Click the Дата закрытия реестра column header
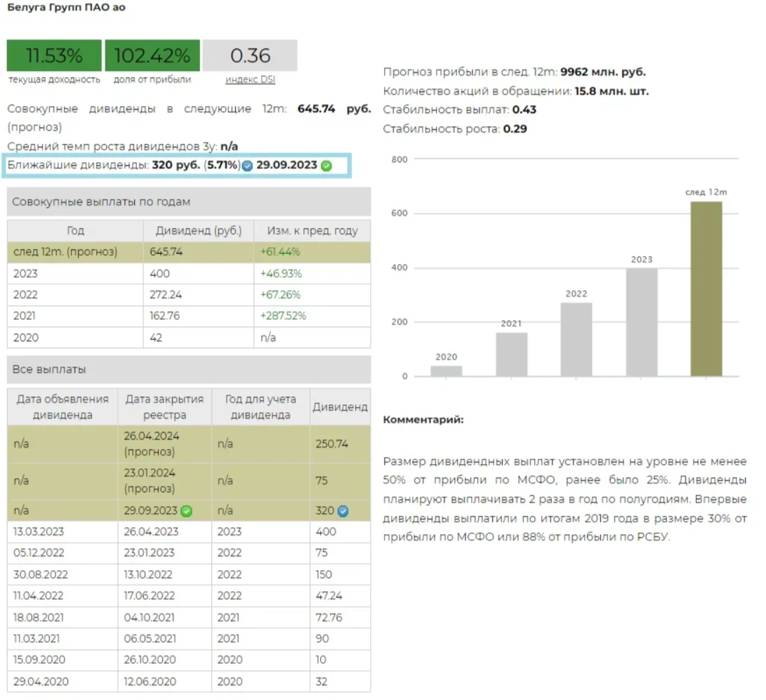 point(164,407)
